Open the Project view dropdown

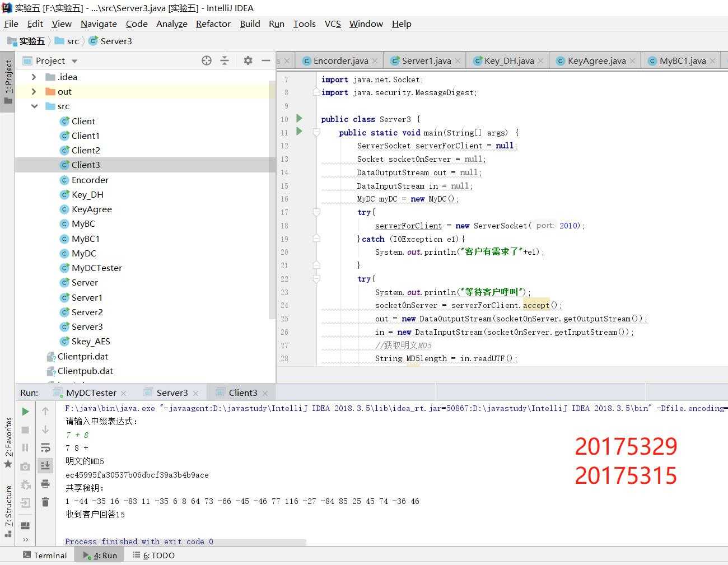click(74, 61)
